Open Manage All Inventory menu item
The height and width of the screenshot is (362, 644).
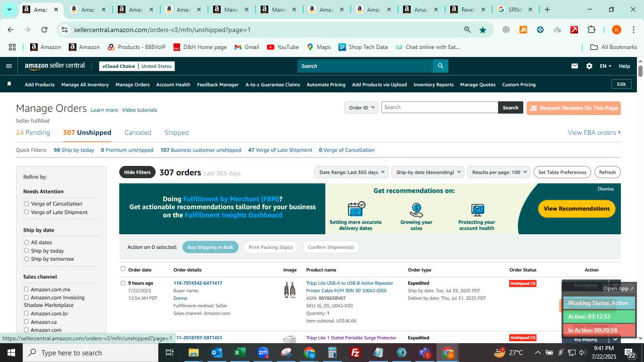click(85, 84)
